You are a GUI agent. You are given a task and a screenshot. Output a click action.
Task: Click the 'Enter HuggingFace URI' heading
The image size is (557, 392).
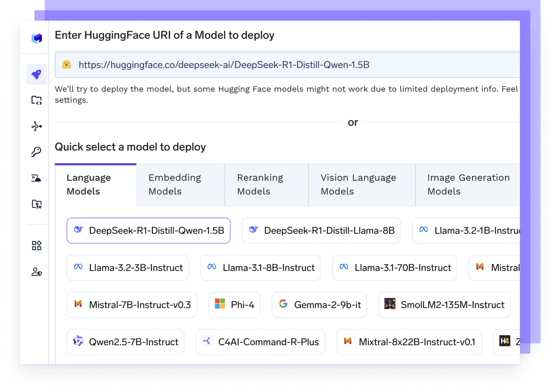point(165,35)
